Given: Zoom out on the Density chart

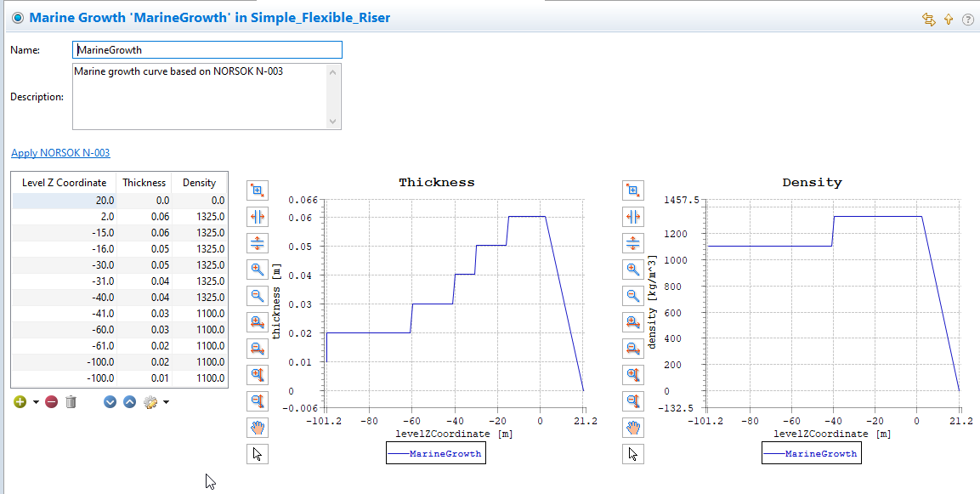Looking at the screenshot, I should (x=632, y=296).
